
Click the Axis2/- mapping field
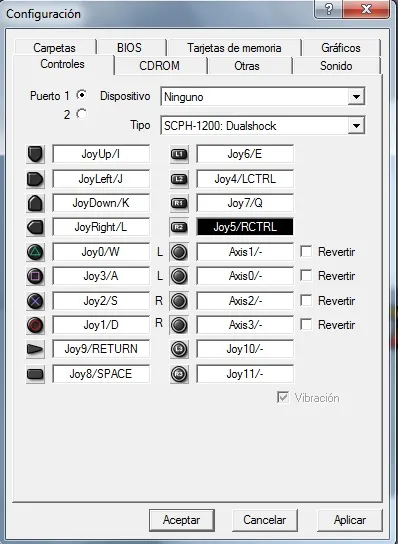245,301
